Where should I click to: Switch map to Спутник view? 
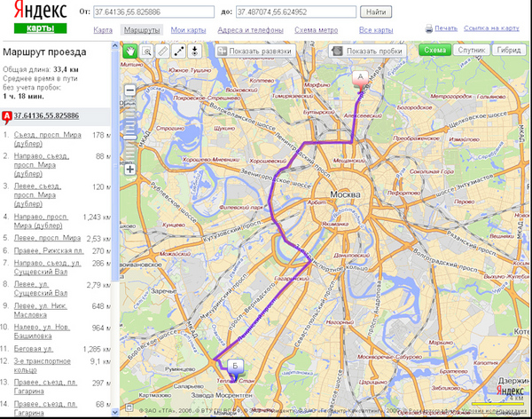pyautogui.click(x=472, y=51)
